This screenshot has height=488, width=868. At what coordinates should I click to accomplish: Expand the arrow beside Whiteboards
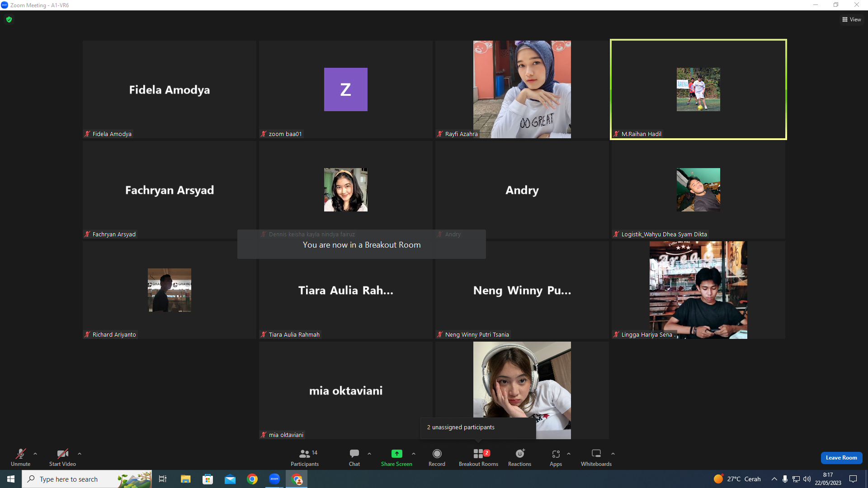pos(613,454)
